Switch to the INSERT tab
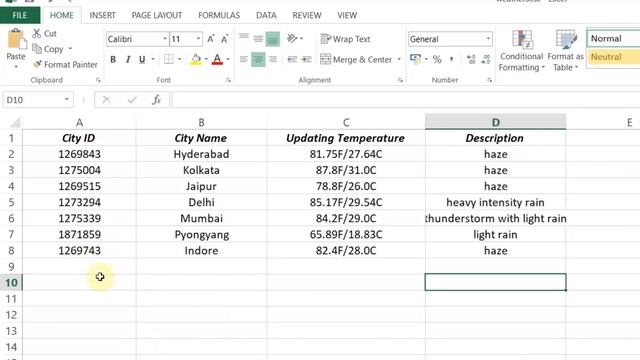This screenshot has width=640, height=360. pos(102,16)
